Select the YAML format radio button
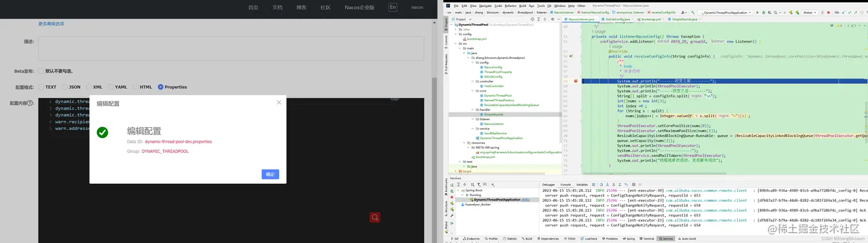Viewport: 868px width, 243px height. pyautogui.click(x=111, y=87)
